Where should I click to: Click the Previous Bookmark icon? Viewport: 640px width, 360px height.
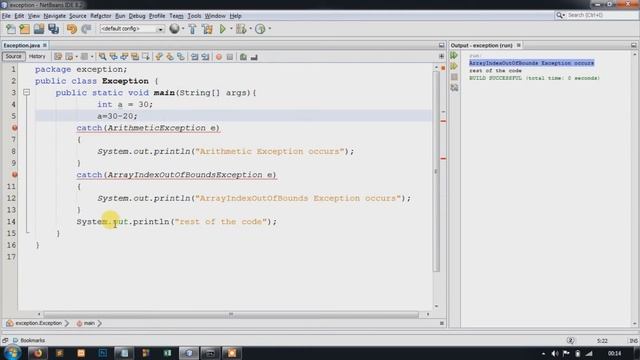[x=159, y=57]
